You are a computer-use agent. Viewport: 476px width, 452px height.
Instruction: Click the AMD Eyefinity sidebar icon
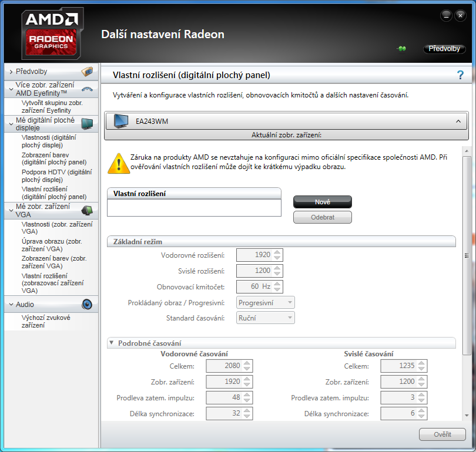pyautogui.click(x=87, y=89)
